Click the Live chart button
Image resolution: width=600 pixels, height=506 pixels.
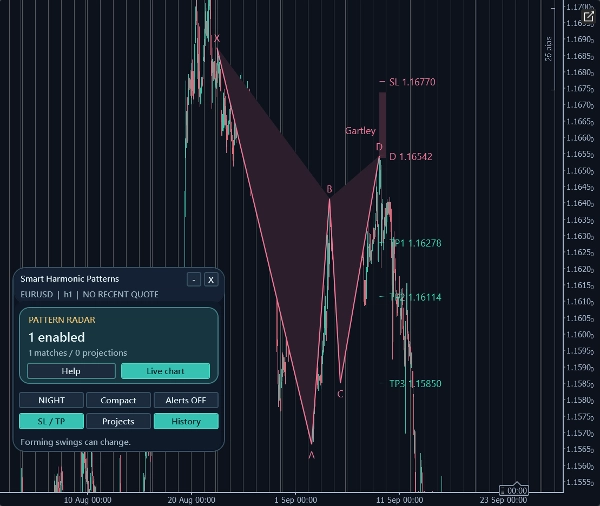165,371
